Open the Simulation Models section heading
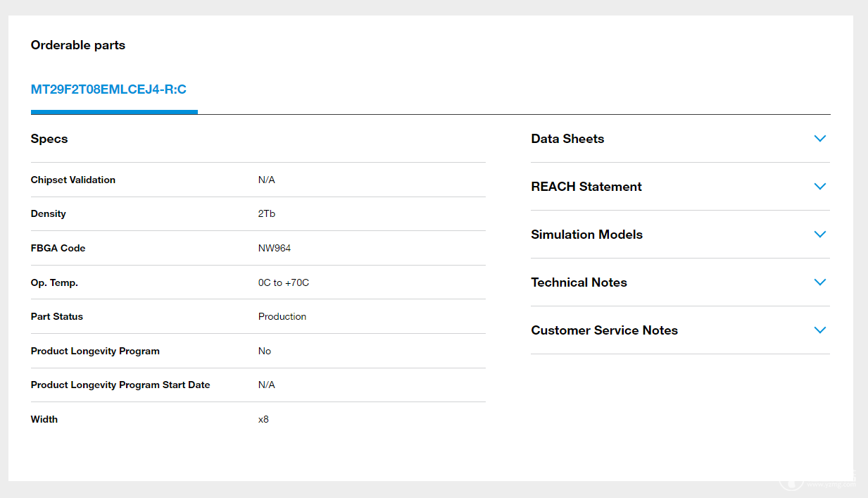Image resolution: width=868 pixels, height=498 pixels. click(586, 235)
